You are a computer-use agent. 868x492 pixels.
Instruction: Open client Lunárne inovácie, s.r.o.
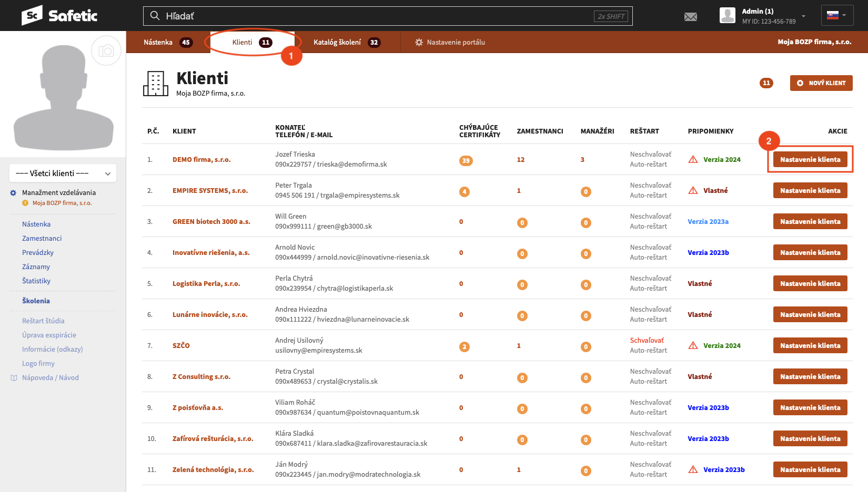coord(210,315)
